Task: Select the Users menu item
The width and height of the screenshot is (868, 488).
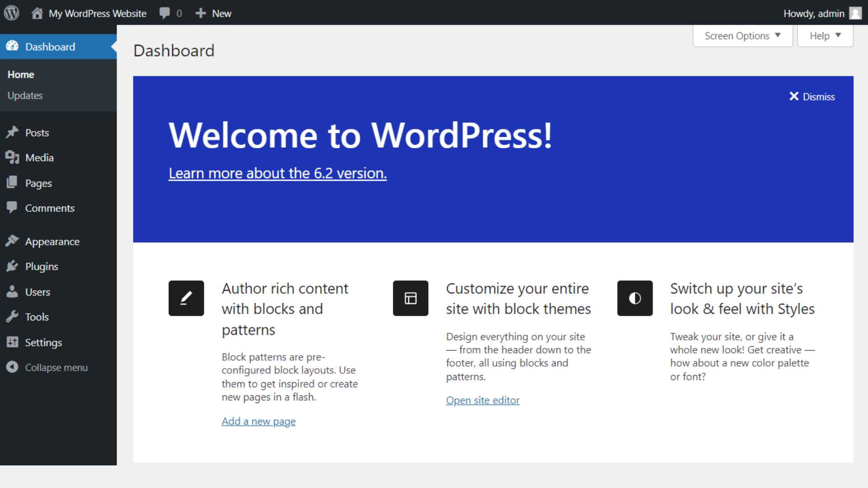Action: pos(38,292)
